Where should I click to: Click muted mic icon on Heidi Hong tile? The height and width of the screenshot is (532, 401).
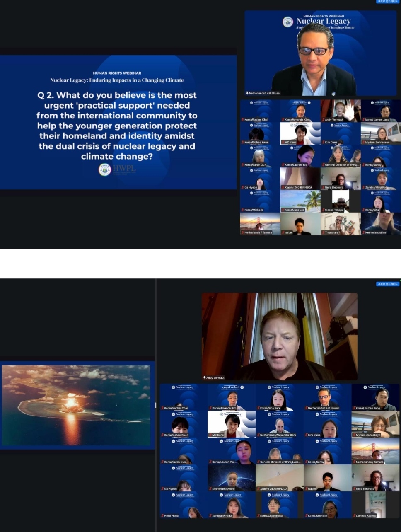click(x=162, y=516)
